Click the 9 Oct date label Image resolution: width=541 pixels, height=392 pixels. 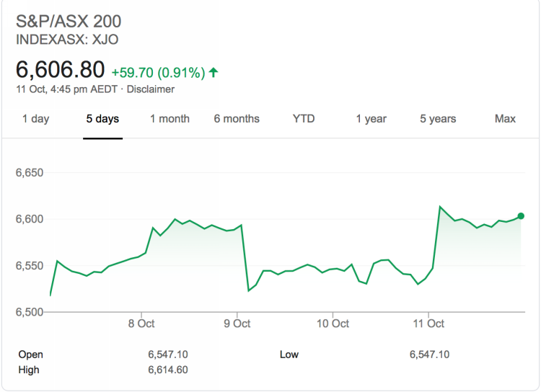[237, 324]
